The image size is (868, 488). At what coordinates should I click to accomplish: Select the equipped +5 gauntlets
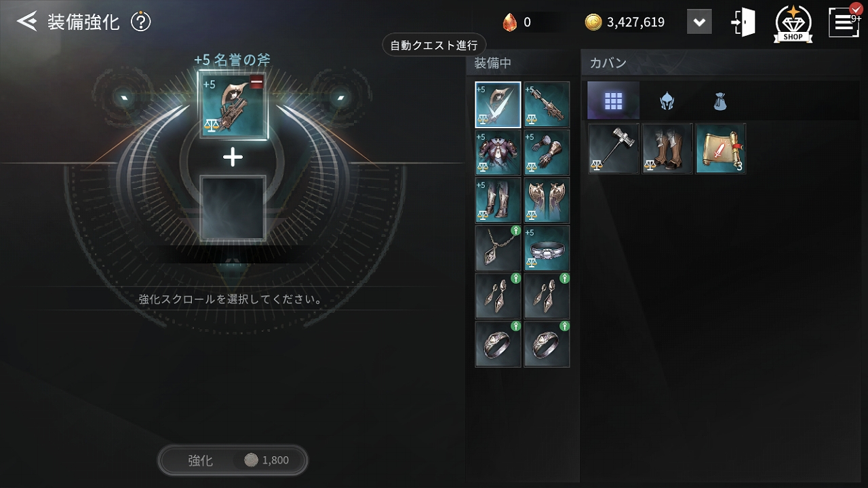tap(547, 153)
